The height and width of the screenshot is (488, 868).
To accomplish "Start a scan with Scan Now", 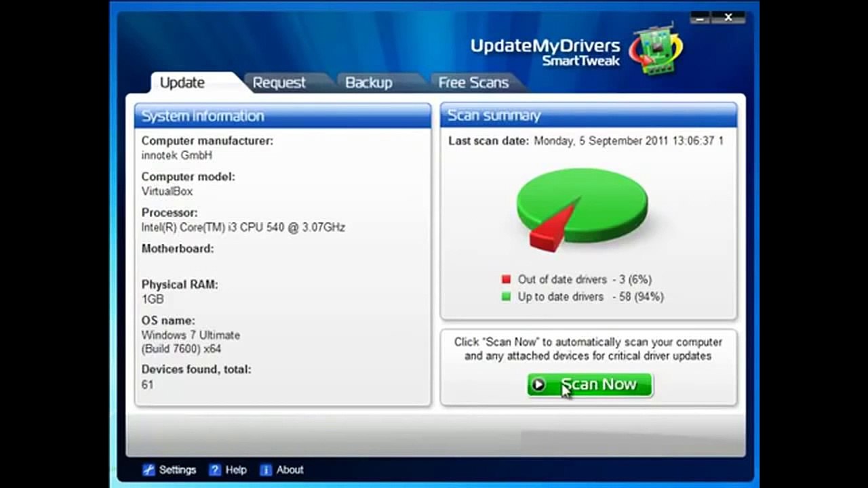I will click(590, 385).
